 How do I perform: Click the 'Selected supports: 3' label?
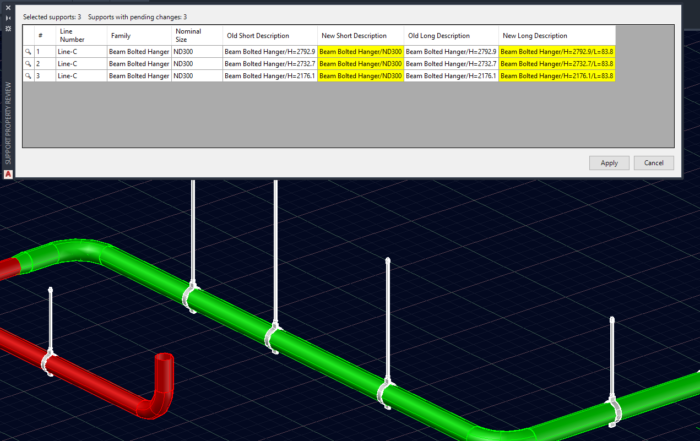52,17
